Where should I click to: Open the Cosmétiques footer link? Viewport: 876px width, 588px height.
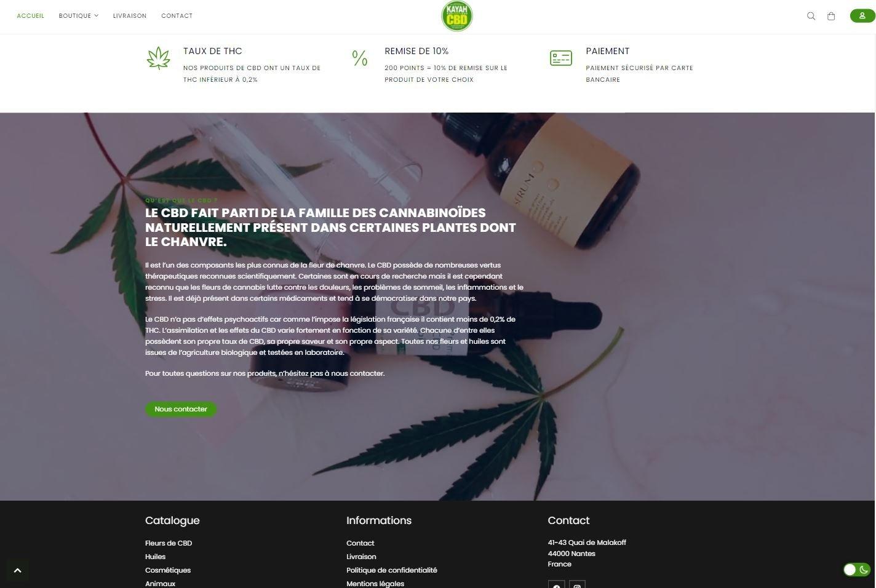point(168,570)
